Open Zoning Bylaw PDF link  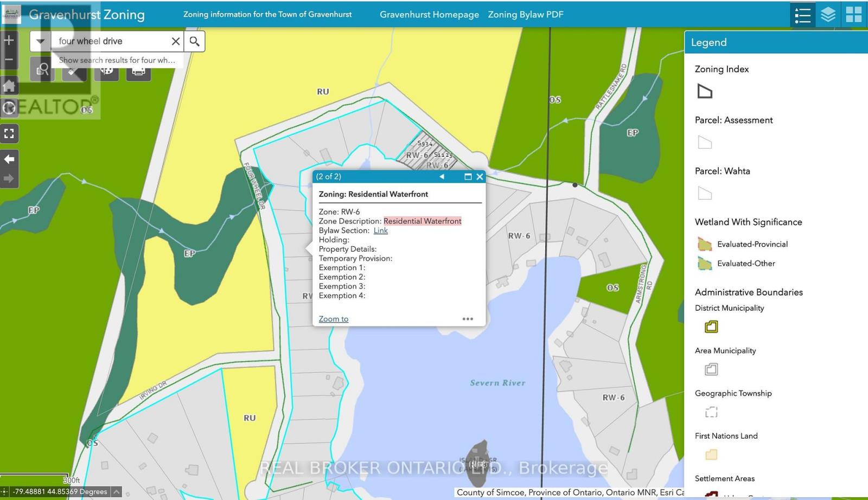(526, 15)
